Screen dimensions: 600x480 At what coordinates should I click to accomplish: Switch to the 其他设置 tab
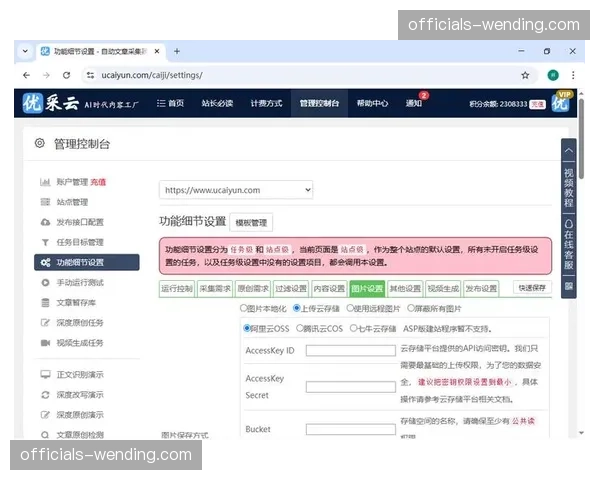405,289
